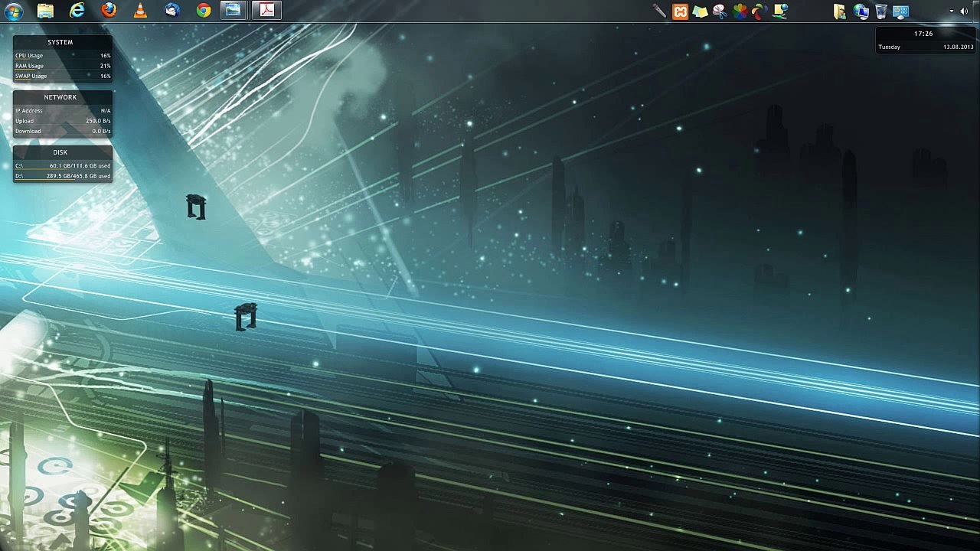980x551 pixels.
Task: Click the 0.0 B/s download value
Action: pos(101,131)
